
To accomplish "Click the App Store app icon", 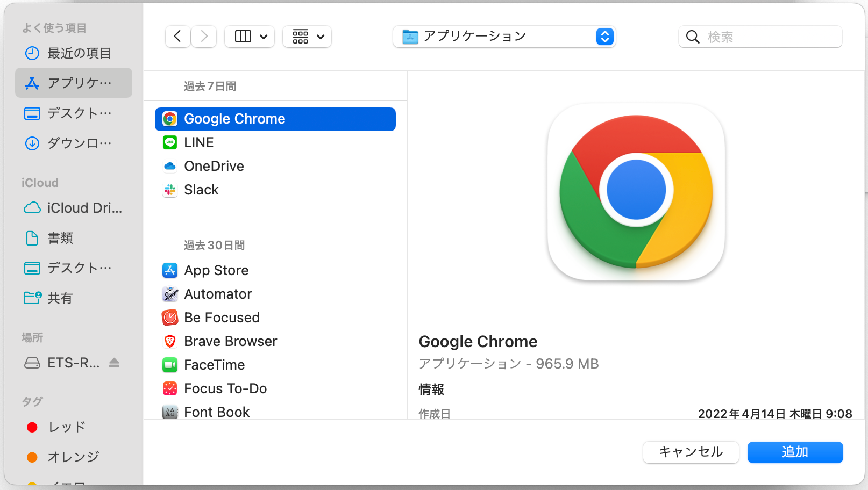I will [x=170, y=270].
